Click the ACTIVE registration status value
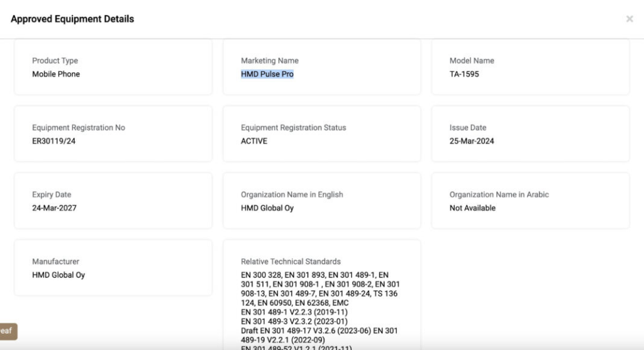The image size is (644, 350). pos(254,141)
